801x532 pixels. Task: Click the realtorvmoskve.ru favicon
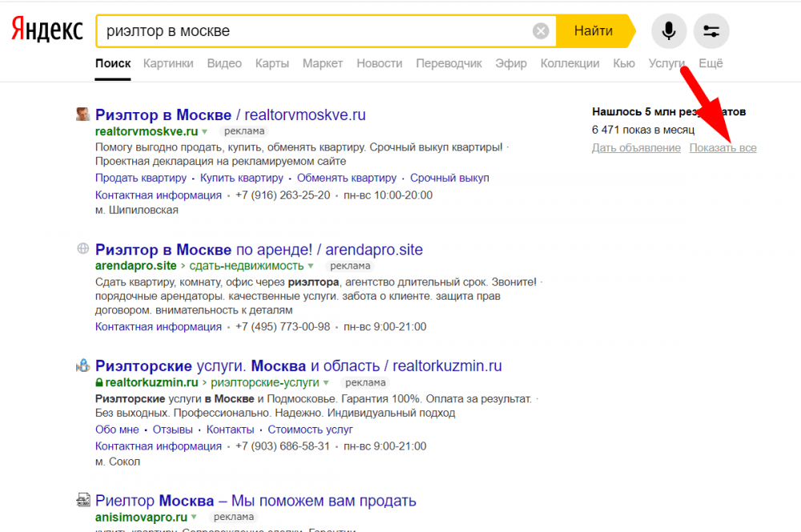click(x=83, y=114)
